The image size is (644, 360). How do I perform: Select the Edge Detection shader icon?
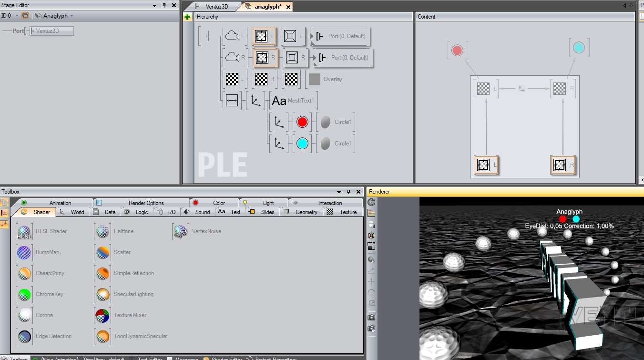pos(24,336)
